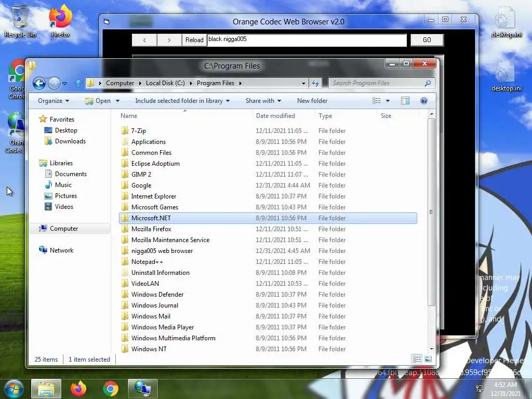Viewport: 532px width, 399px height.
Task: Select the Common Files folder
Action: 268,153
